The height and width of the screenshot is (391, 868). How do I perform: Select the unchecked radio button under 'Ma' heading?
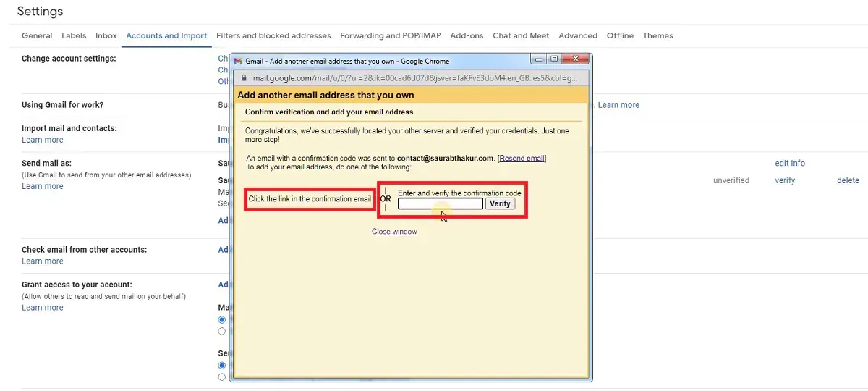point(222,331)
